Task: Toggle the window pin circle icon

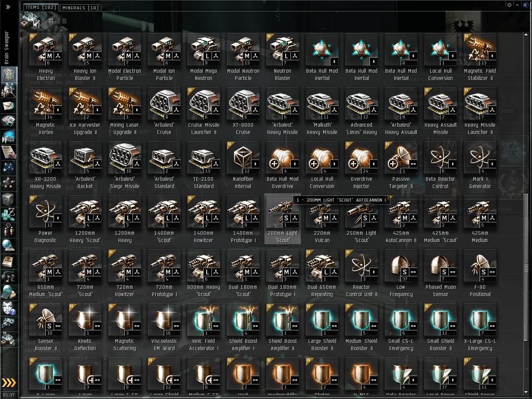Action: [x=509, y=5]
